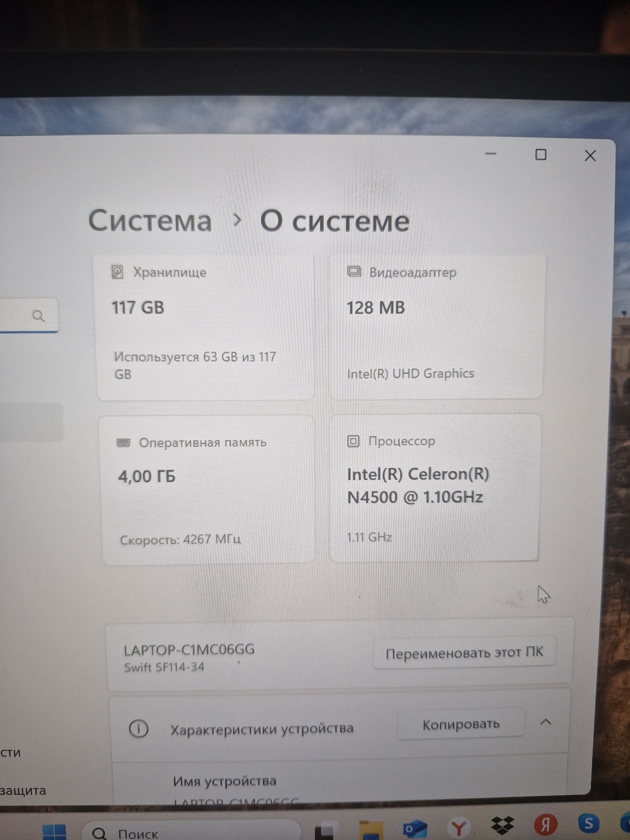Launch Outlook from the taskbar
The width and height of the screenshot is (630, 840).
coord(415,828)
